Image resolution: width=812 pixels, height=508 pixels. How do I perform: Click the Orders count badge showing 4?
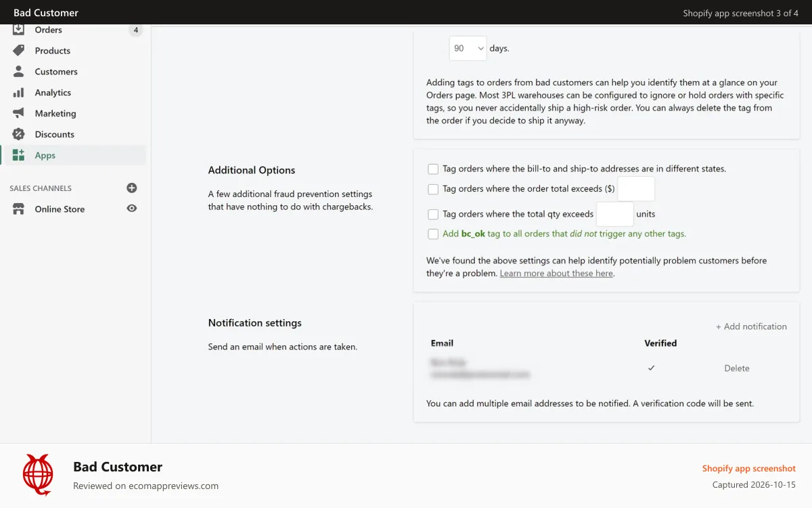pyautogui.click(x=136, y=30)
